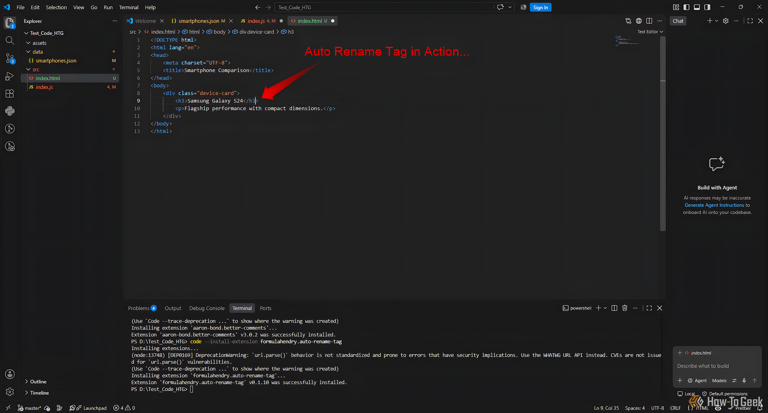Open the Accounts icon in activity bar
This screenshot has width=768, height=413.
[x=9, y=374]
